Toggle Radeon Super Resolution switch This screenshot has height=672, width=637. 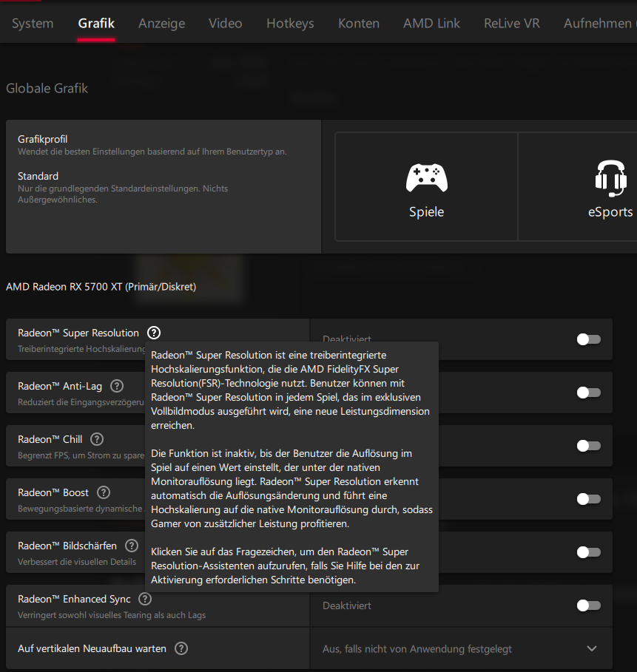(x=588, y=339)
